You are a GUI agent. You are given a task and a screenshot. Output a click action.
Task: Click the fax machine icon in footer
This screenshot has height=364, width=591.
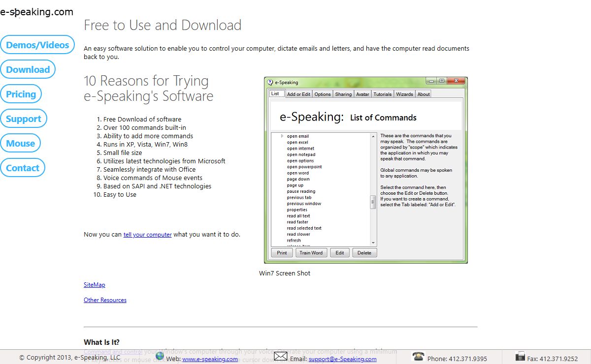pos(520,357)
